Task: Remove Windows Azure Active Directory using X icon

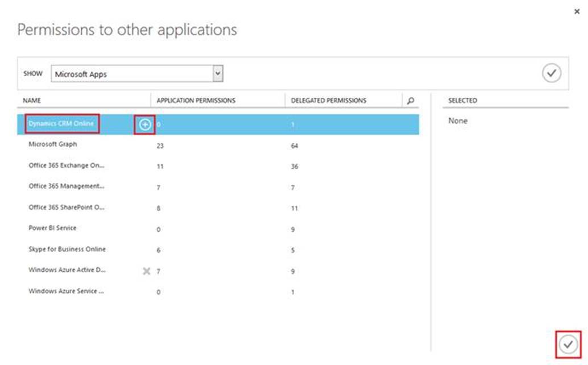Action: (x=146, y=271)
